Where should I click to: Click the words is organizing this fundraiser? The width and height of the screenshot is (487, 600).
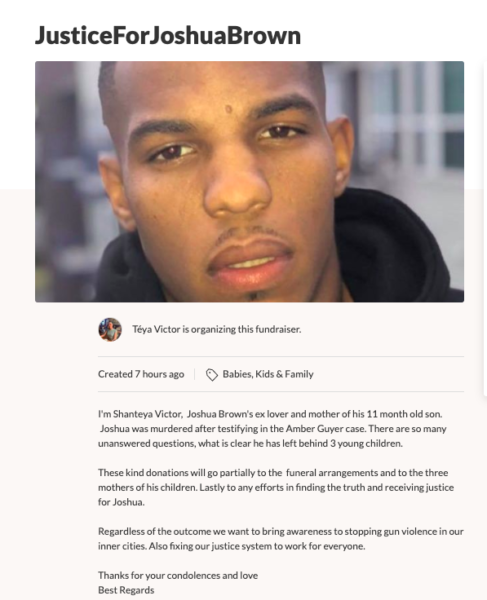[241, 329]
